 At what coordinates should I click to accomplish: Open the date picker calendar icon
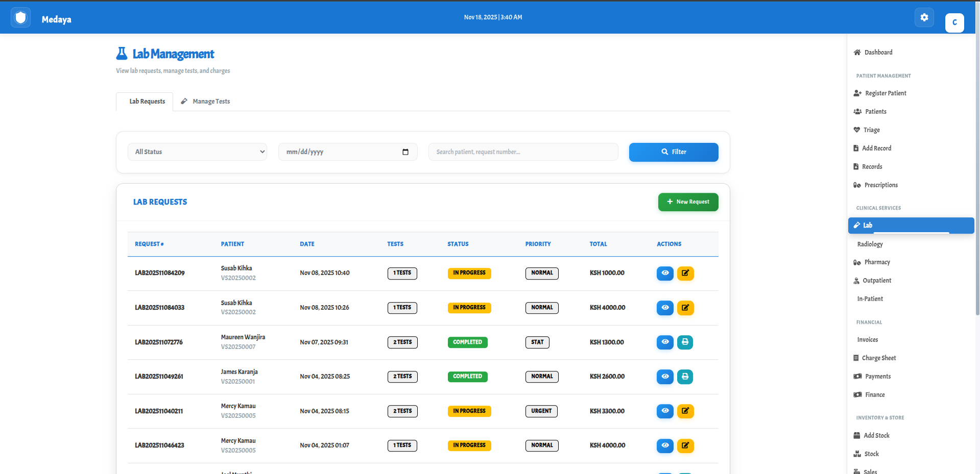coord(405,152)
